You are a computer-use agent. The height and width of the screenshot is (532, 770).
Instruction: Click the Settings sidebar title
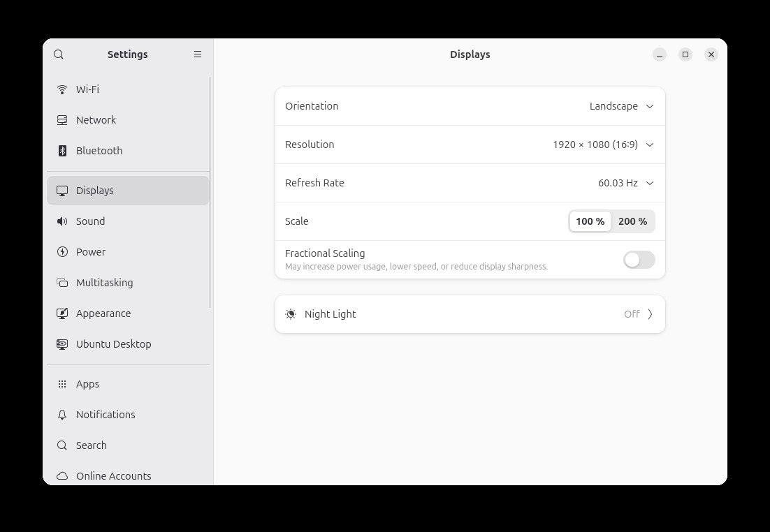(x=128, y=54)
